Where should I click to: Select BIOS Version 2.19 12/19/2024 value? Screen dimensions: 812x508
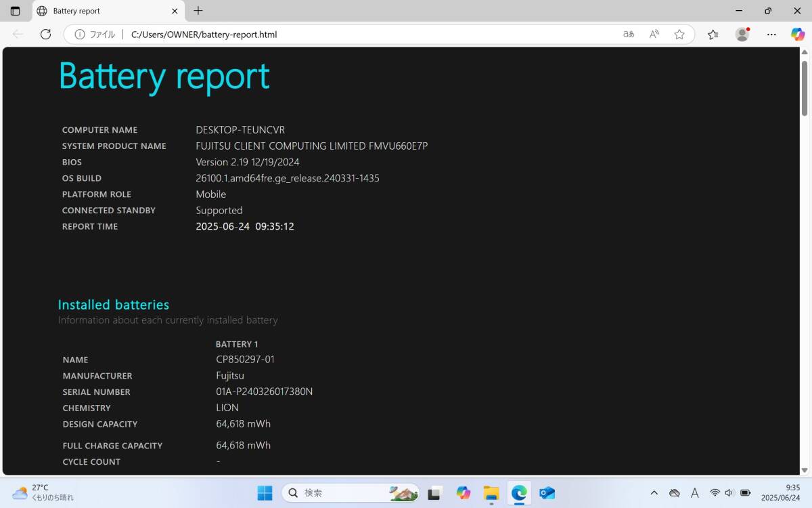tap(248, 163)
